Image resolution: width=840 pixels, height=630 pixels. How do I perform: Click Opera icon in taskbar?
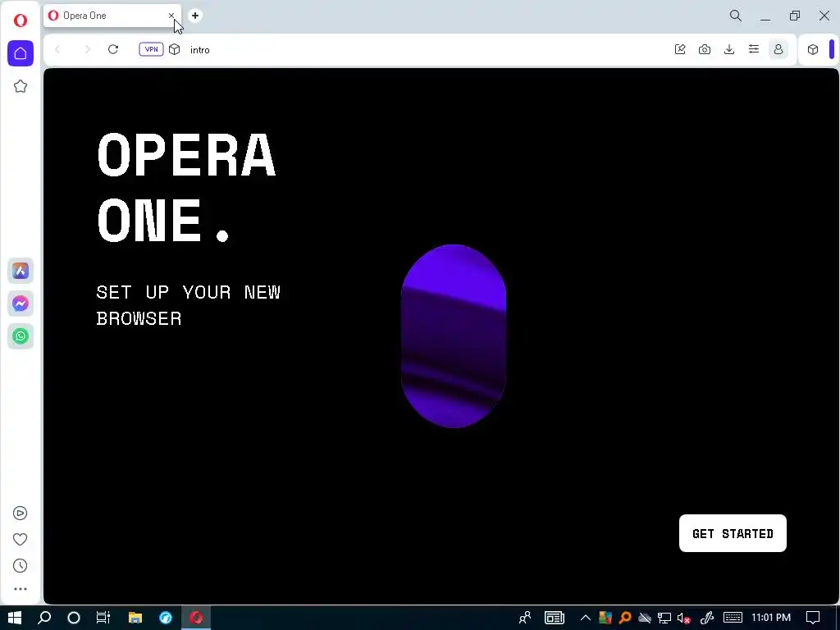click(196, 617)
